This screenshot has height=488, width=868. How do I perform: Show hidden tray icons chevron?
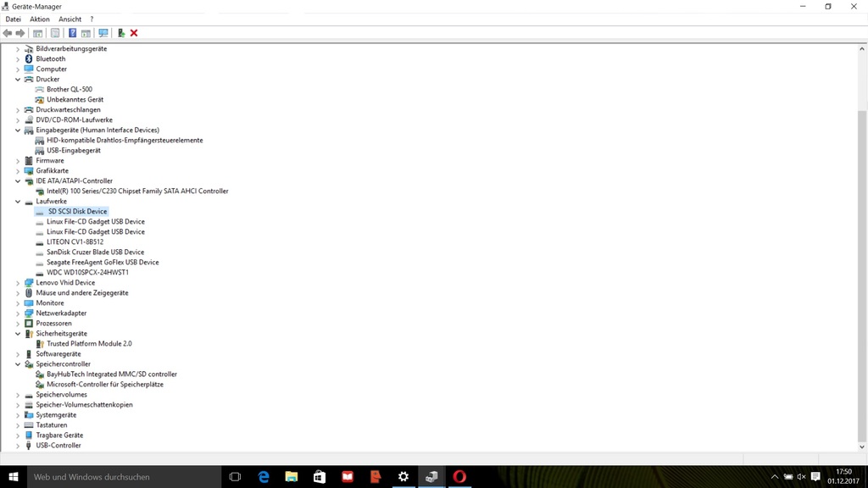click(x=775, y=476)
